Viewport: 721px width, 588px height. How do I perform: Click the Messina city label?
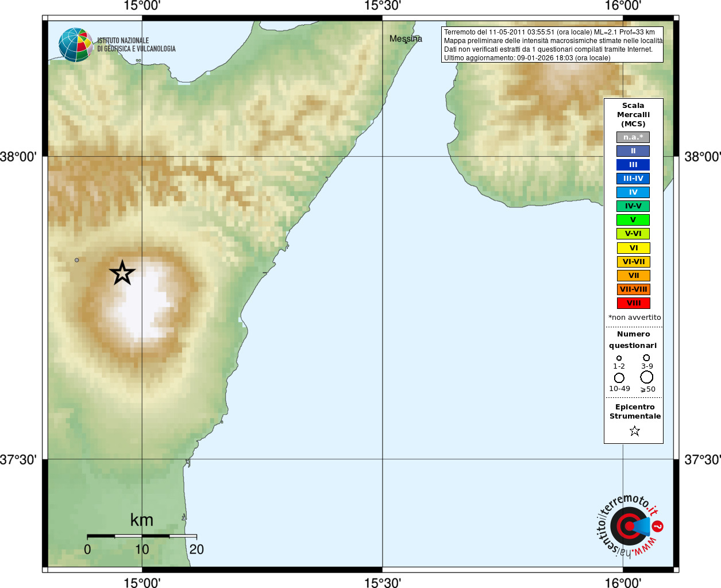(x=406, y=39)
